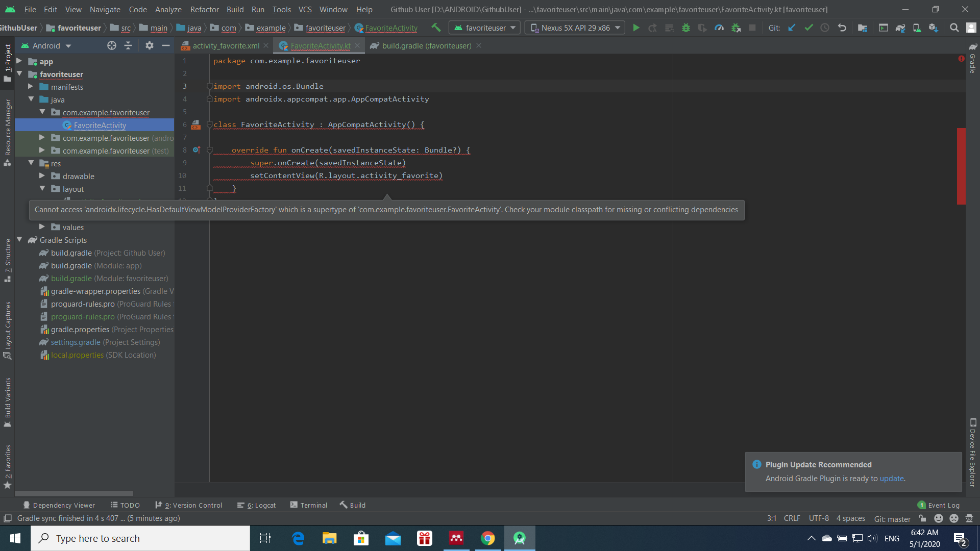Click the Make Project hammer icon
Viewport: 980px width, 551px height.
(x=436, y=28)
